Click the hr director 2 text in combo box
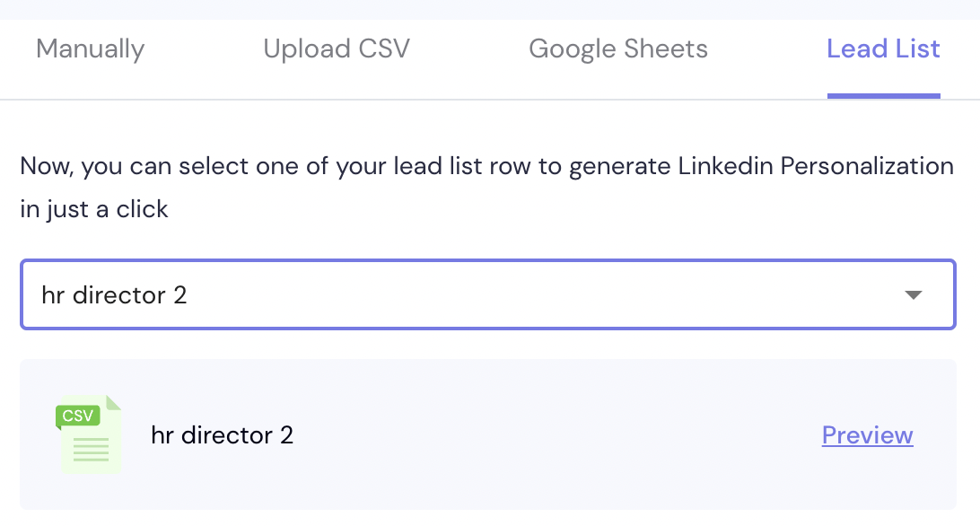 [114, 294]
